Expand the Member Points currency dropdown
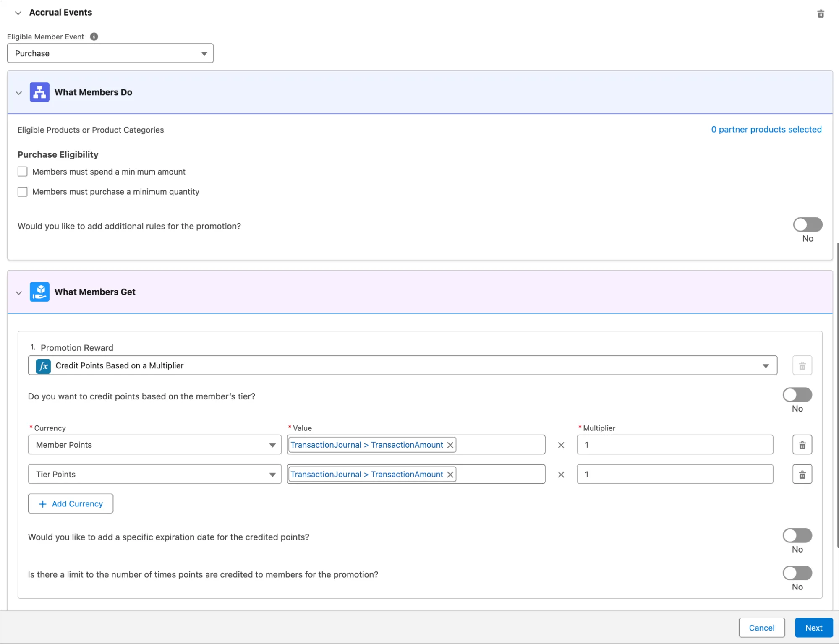The image size is (839, 644). click(271, 444)
